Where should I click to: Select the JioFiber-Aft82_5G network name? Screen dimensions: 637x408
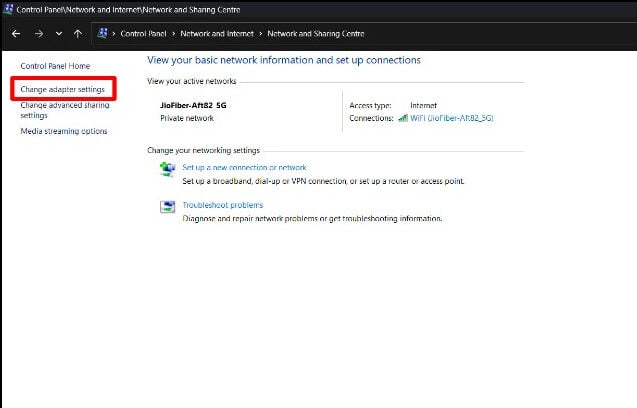coord(193,105)
